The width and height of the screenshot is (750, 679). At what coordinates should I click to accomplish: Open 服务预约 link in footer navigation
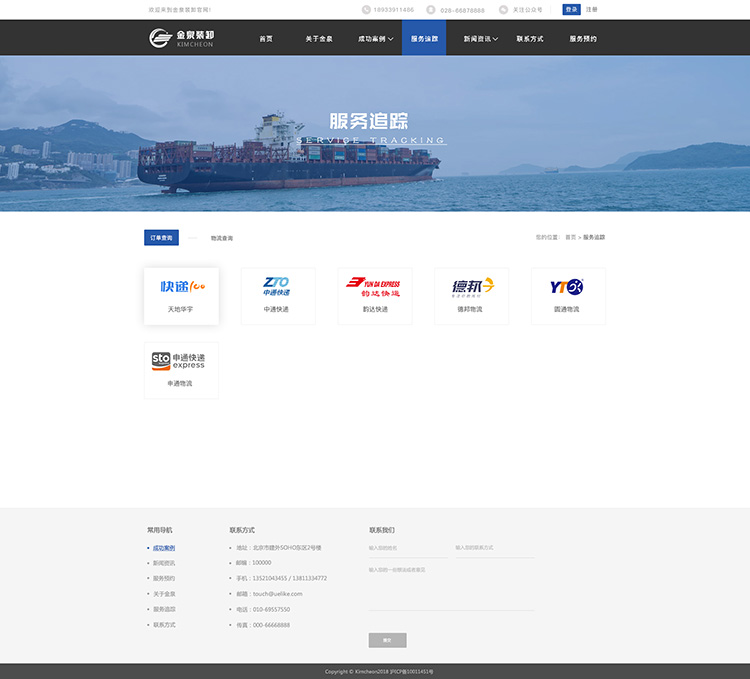pyautogui.click(x=164, y=578)
